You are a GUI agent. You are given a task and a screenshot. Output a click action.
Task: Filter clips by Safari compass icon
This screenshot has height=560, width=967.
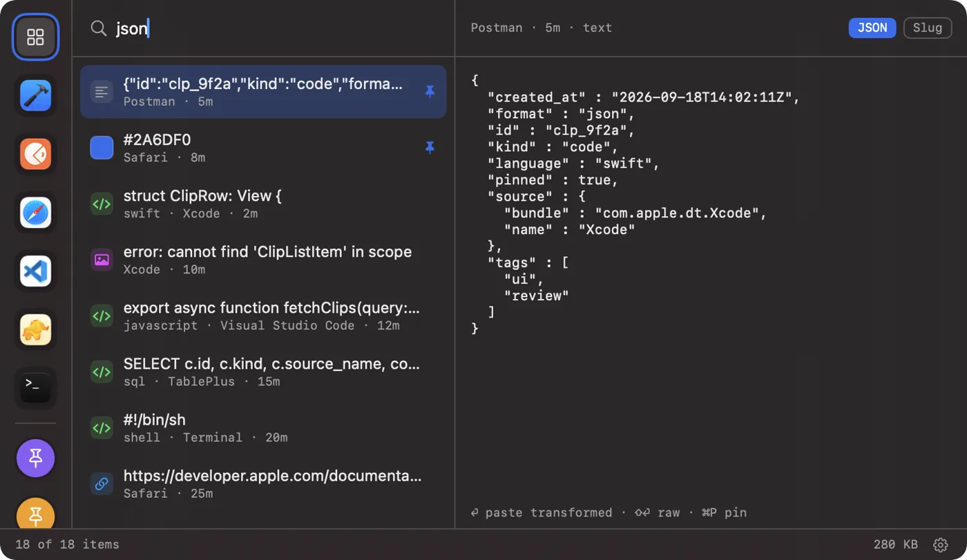tap(36, 213)
